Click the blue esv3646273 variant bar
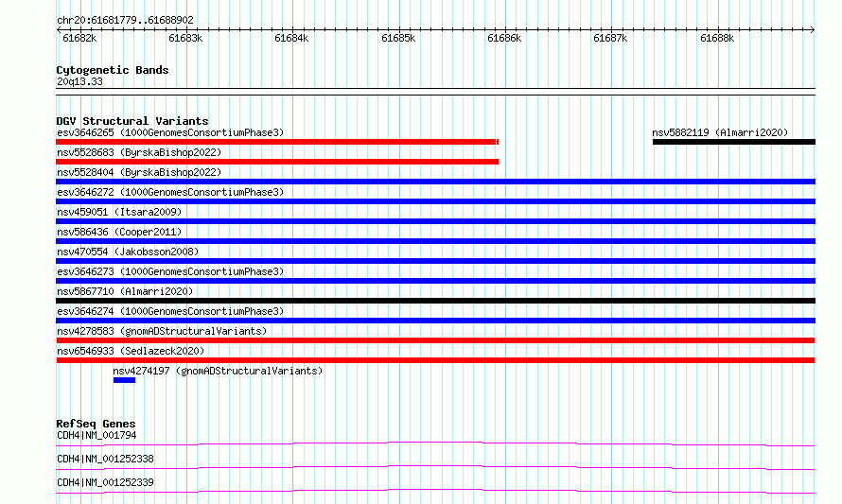Screen dimensions: 842x504 [x=435, y=281]
